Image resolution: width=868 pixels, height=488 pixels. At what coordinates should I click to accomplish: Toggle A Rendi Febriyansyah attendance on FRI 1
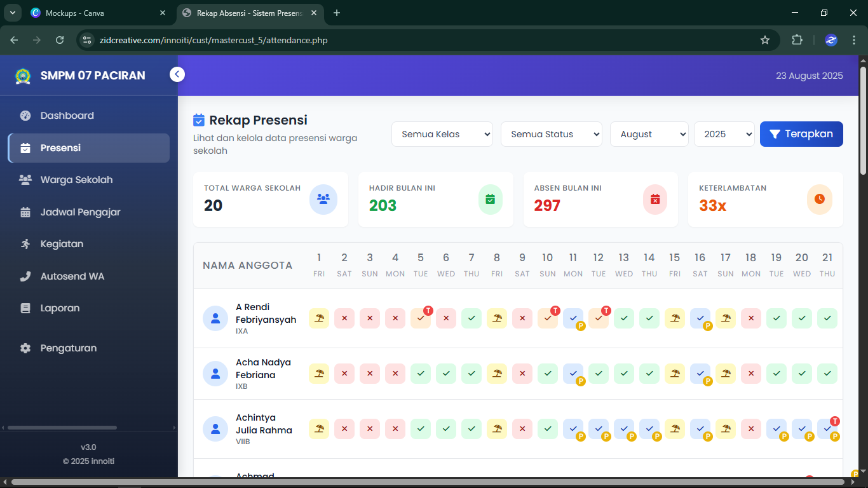(x=319, y=318)
